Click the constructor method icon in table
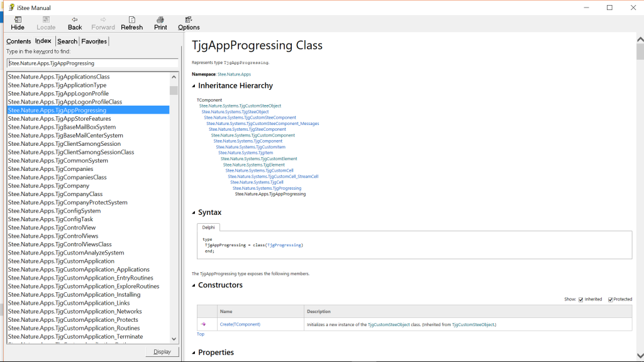This screenshot has width=644, height=362. point(203,324)
